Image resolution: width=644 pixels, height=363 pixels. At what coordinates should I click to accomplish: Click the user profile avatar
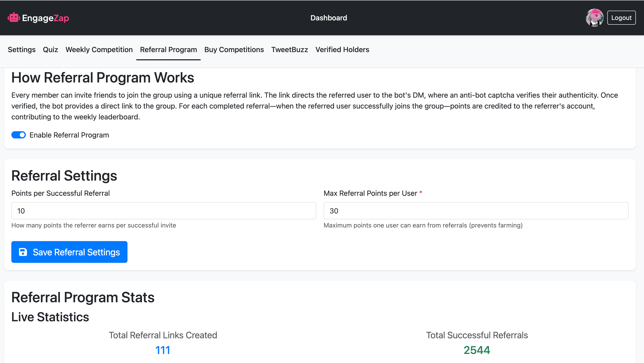(594, 18)
